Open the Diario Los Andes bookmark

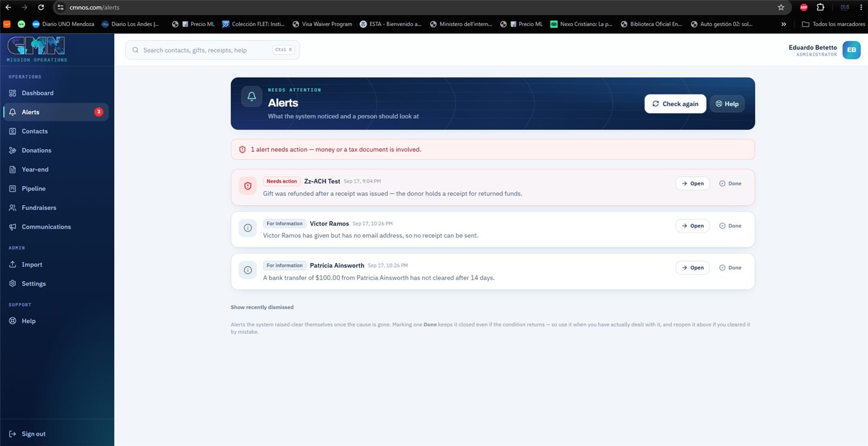point(130,24)
